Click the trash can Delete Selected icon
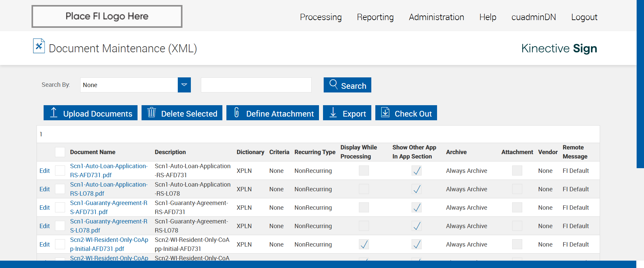This screenshot has width=644, height=268. [152, 113]
